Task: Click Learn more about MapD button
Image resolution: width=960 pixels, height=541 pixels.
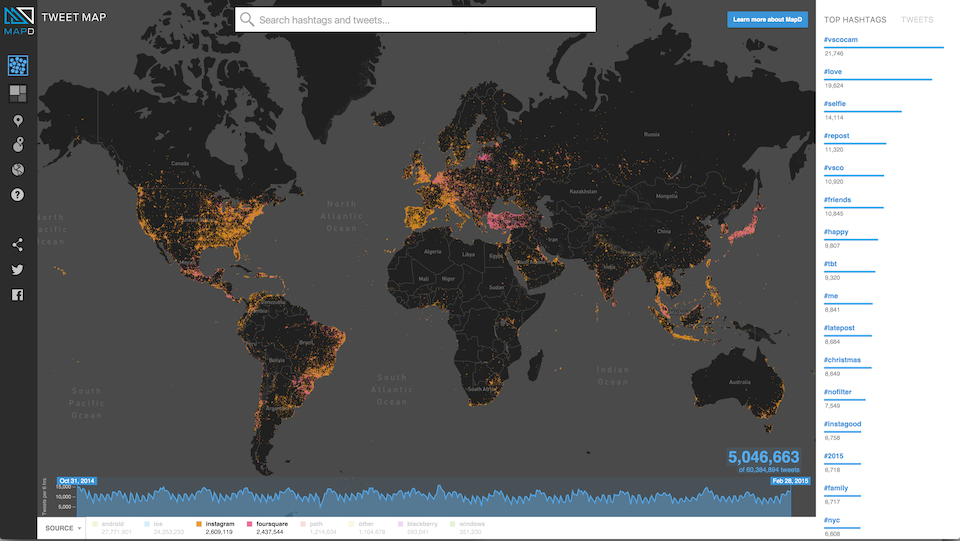Action: click(767, 19)
